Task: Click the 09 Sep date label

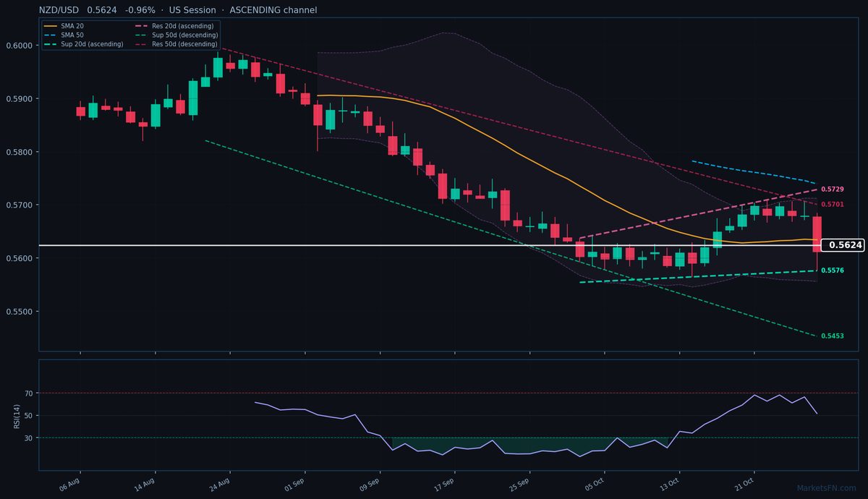Action: point(370,483)
